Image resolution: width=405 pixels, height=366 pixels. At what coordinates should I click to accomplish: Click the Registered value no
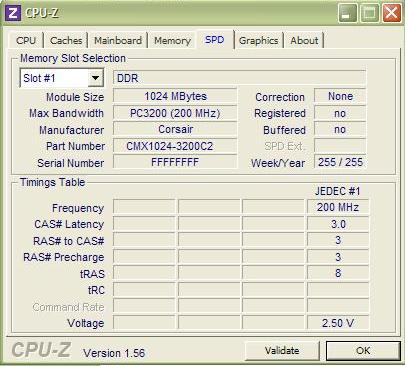click(x=340, y=113)
